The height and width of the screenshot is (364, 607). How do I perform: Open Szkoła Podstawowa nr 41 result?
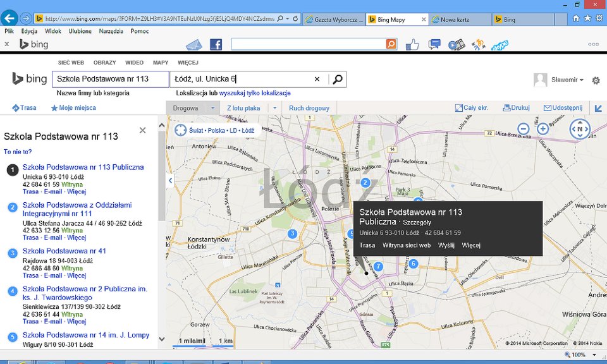pyautogui.click(x=64, y=251)
